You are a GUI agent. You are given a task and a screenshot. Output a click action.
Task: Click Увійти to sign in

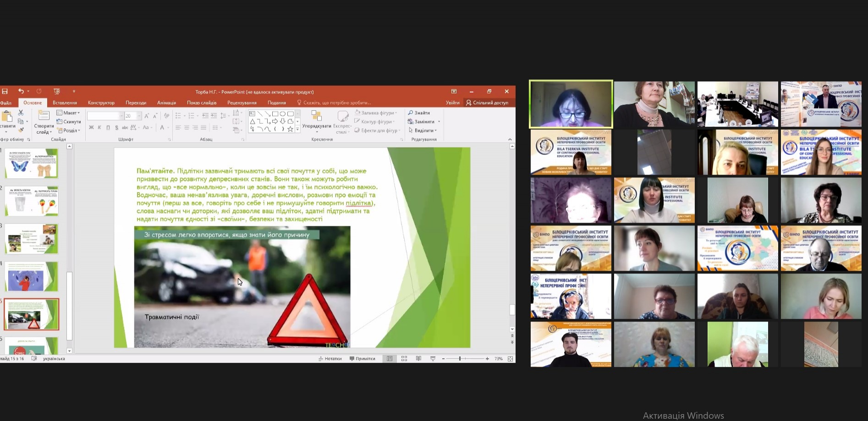(x=453, y=103)
